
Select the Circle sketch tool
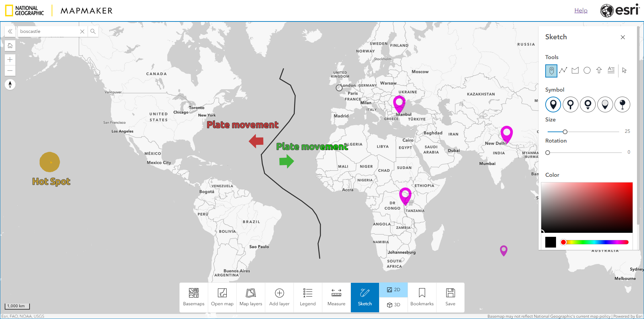click(587, 70)
